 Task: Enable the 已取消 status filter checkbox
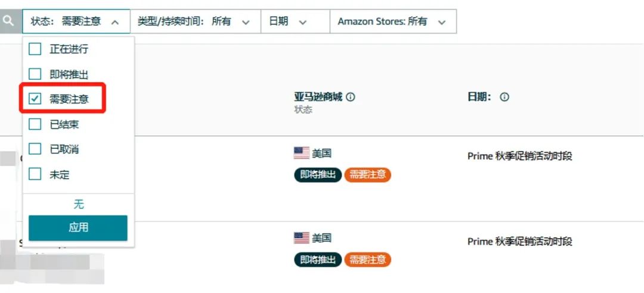click(35, 149)
